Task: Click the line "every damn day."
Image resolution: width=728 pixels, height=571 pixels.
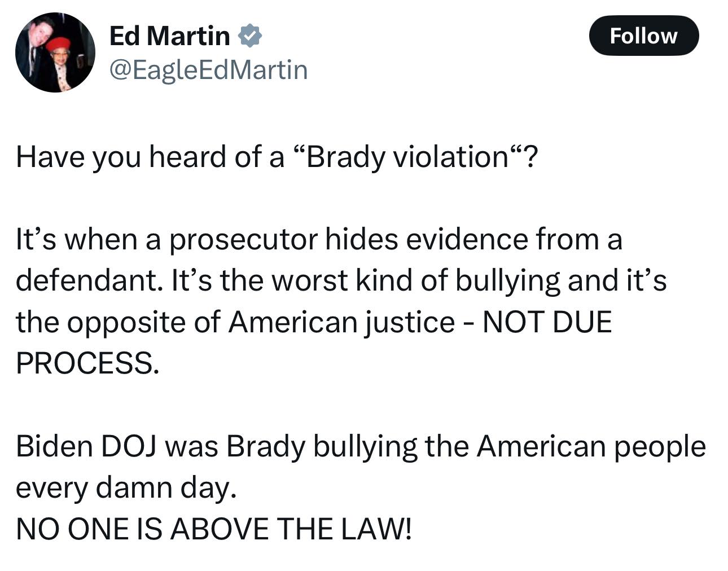Action: (125, 487)
